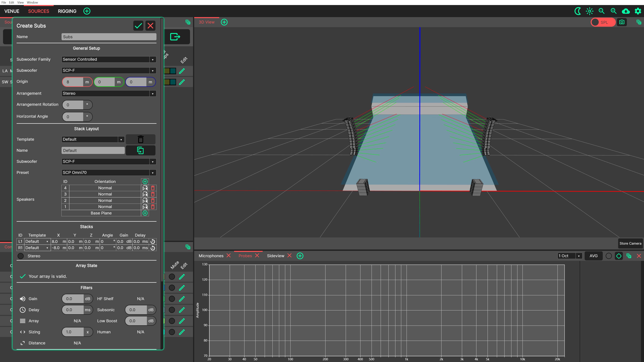Switch to dark mode moon icon
Image resolution: width=644 pixels, height=362 pixels.
[x=577, y=11]
